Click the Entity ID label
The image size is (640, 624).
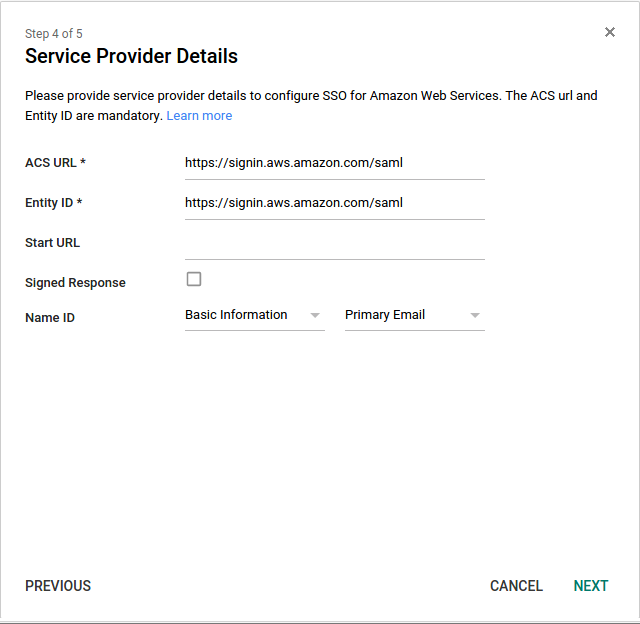coord(53,203)
